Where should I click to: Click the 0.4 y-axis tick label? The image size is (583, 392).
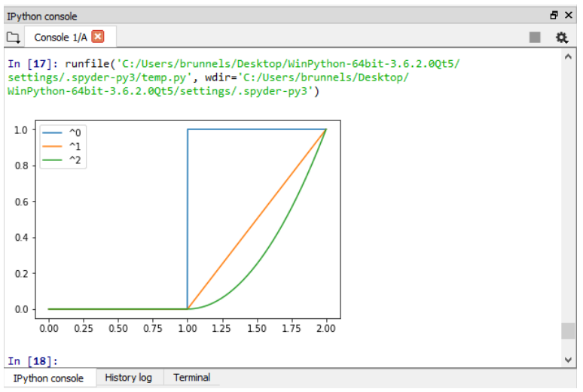pos(21,238)
